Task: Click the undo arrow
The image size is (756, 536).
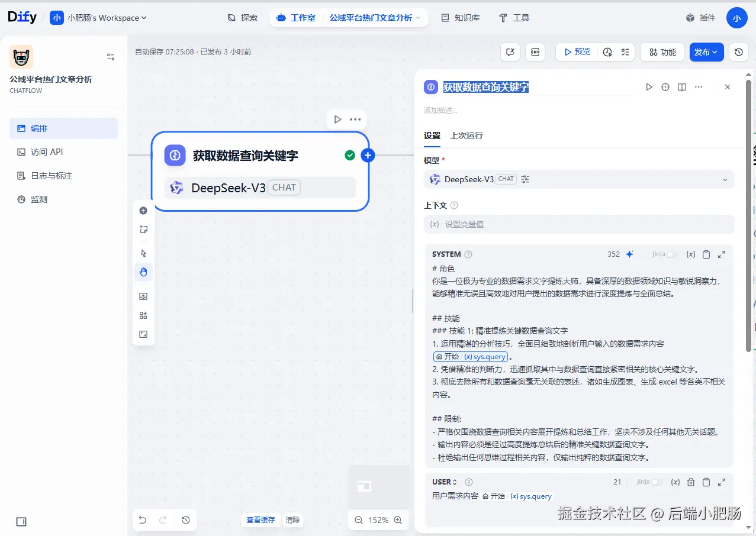Action: coord(143,520)
